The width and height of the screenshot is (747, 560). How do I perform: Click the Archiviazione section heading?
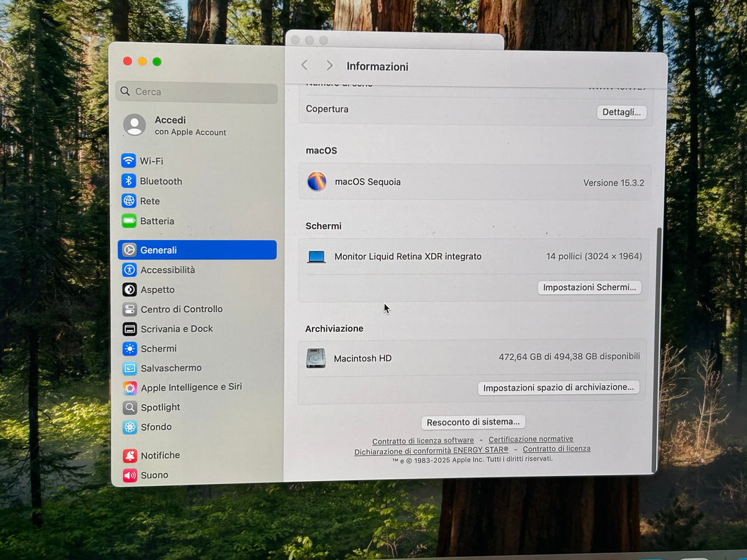tap(334, 329)
